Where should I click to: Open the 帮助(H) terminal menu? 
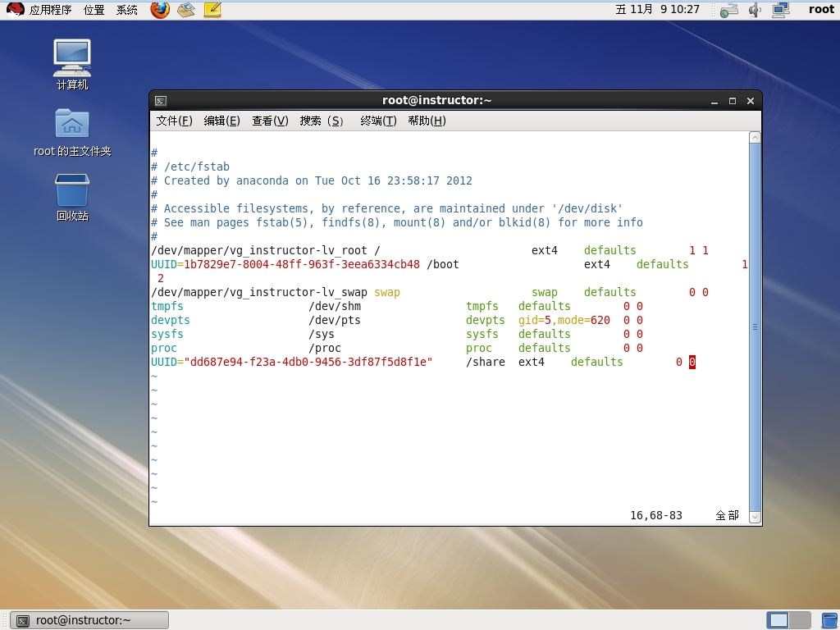(x=427, y=121)
